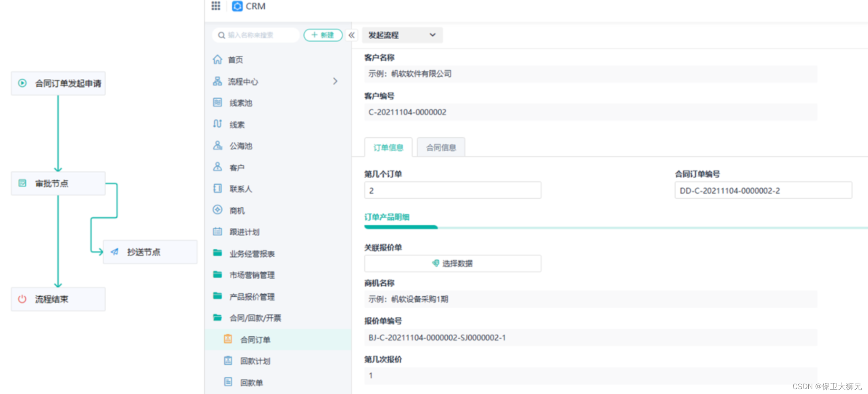The height and width of the screenshot is (394, 868).
Task: Click the 客户 person icon
Action: pyautogui.click(x=217, y=167)
